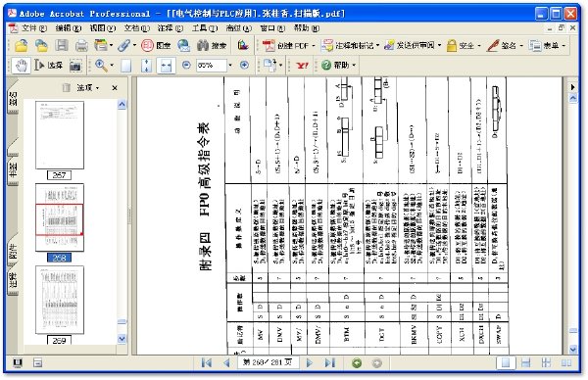Image resolution: width=588 pixels, height=380 pixels.
Task: Expand the Create PDF dropdown
Action: (x=314, y=46)
